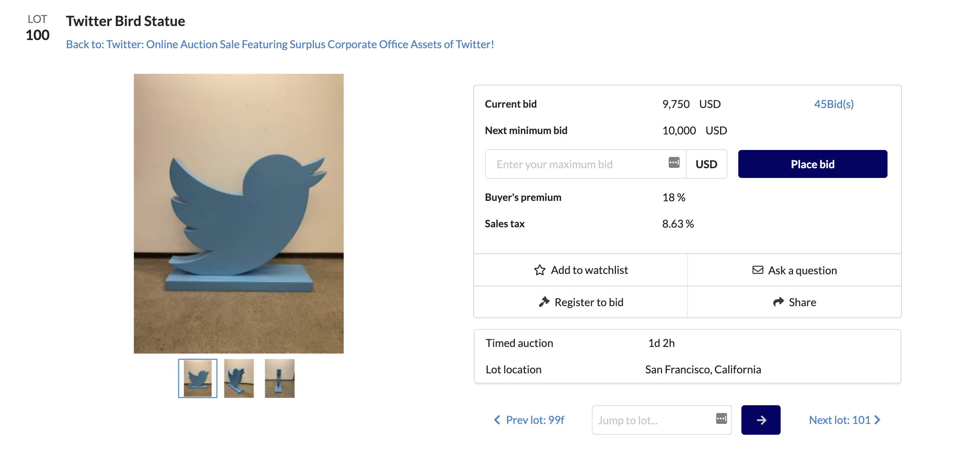Open the 45 Bid(s) history link

[834, 104]
